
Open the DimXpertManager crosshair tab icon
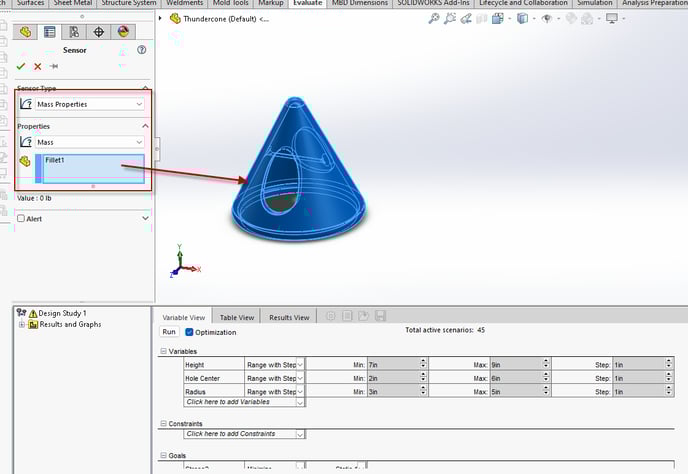(99, 32)
